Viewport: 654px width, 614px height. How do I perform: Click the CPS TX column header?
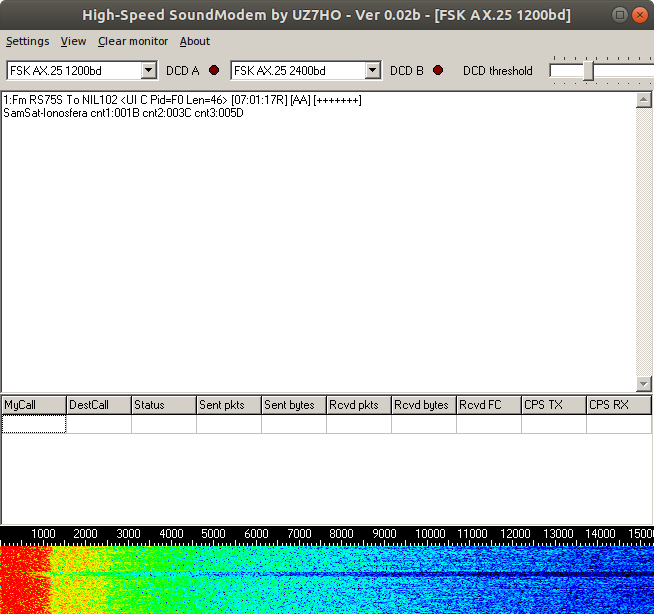[554, 405]
